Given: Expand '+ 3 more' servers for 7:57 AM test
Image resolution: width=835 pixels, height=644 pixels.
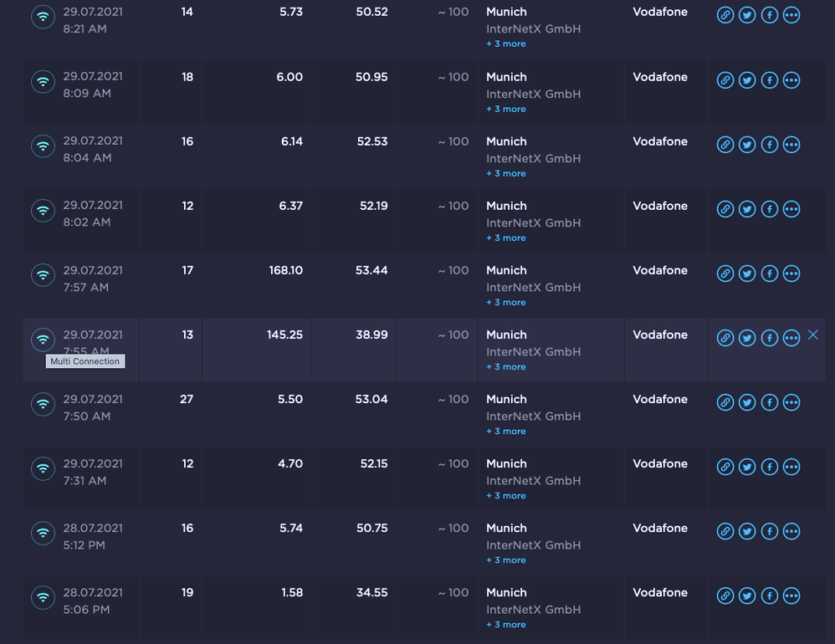Looking at the screenshot, I should click(x=506, y=303).
